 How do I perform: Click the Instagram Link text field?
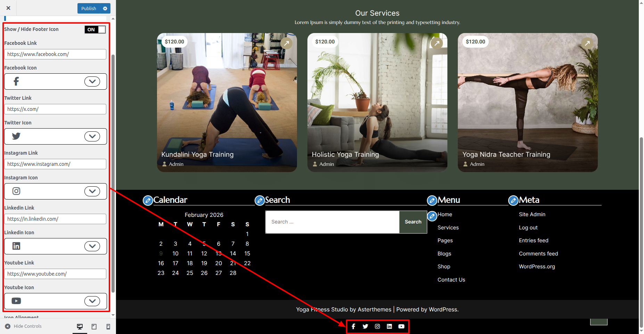pyautogui.click(x=55, y=164)
